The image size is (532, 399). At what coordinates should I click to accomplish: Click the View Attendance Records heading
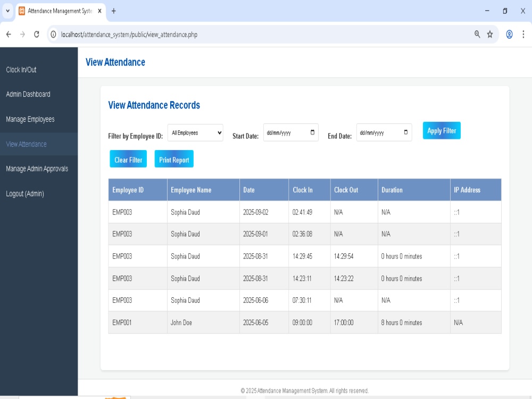coord(154,105)
